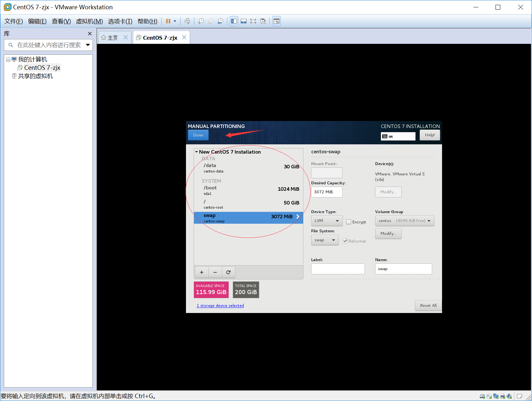This screenshot has width=532, height=401.
Task: Toggle the library sidebar view icon
Action: tap(234, 21)
